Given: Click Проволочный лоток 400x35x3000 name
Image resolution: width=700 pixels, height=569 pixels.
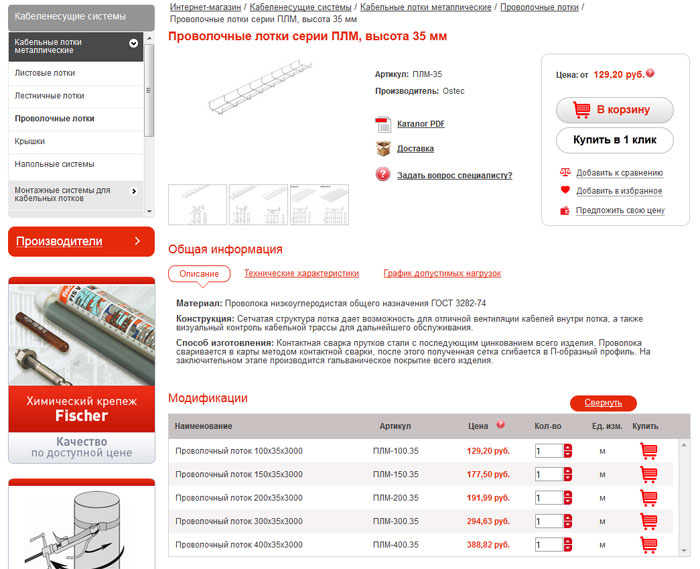Looking at the screenshot, I should [239, 544].
